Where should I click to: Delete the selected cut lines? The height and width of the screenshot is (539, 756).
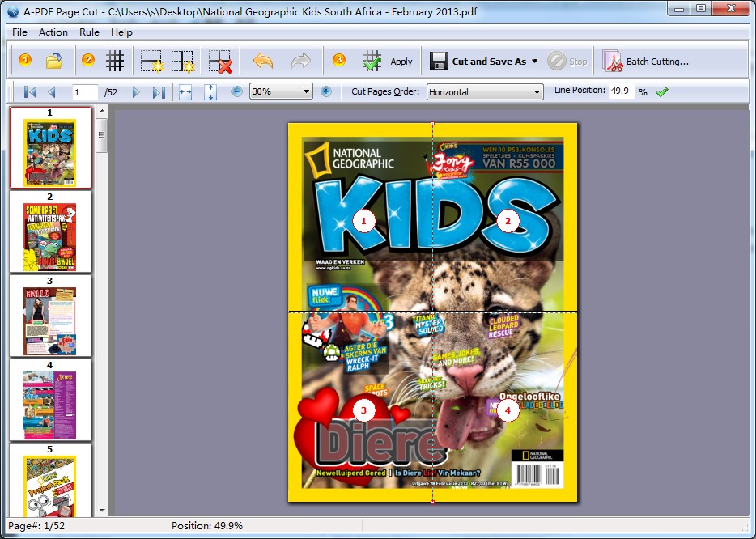220,62
